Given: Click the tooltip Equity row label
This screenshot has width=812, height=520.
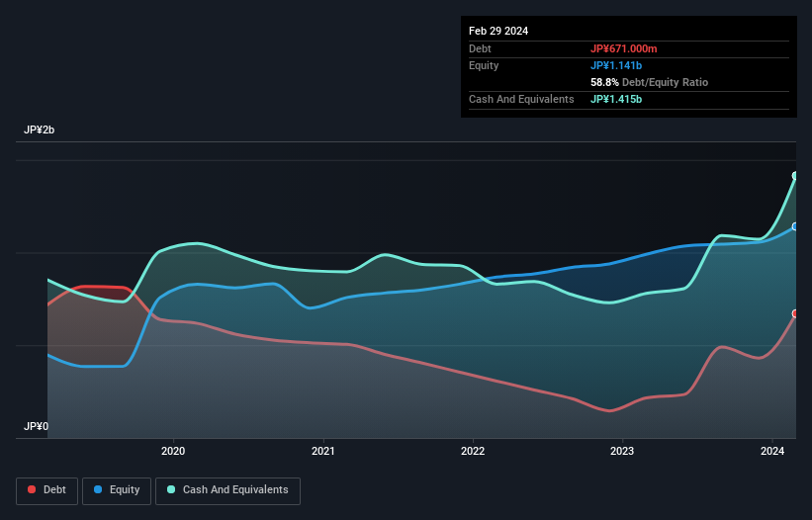Looking at the screenshot, I should 484,65.
